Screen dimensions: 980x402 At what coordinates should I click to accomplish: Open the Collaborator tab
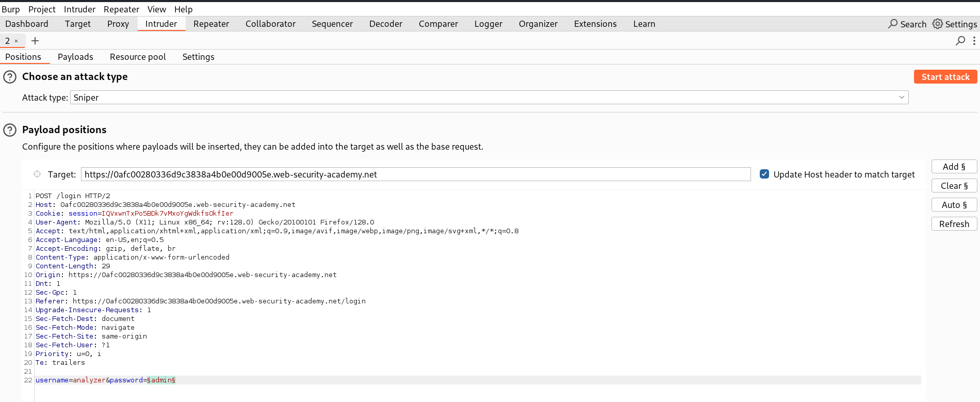271,24
